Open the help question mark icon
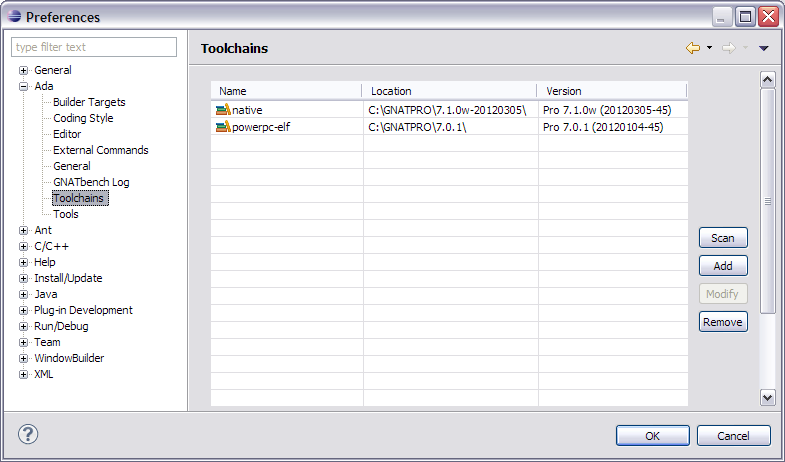Viewport: 785px width, 462px height. 28,434
